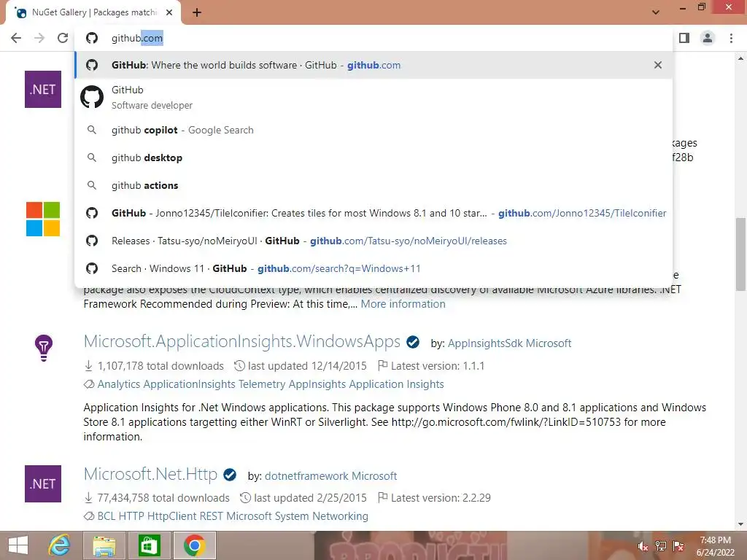
Task: Expand the tab search chevron in title bar
Action: point(656,12)
